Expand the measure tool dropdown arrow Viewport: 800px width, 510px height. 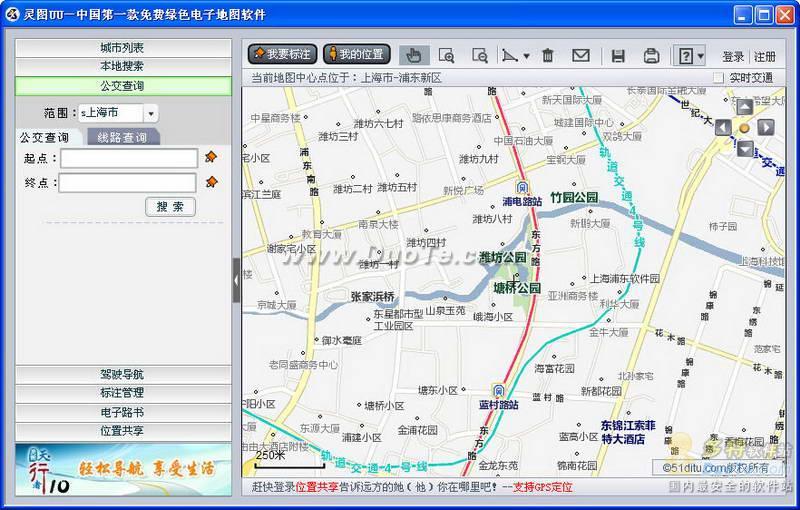coord(526,56)
